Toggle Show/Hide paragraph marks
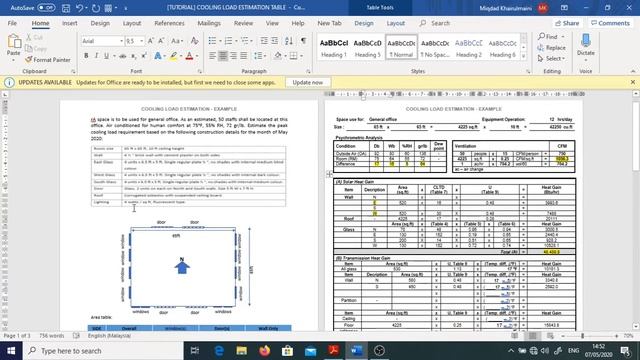The width and height of the screenshot is (640, 360). click(x=304, y=41)
